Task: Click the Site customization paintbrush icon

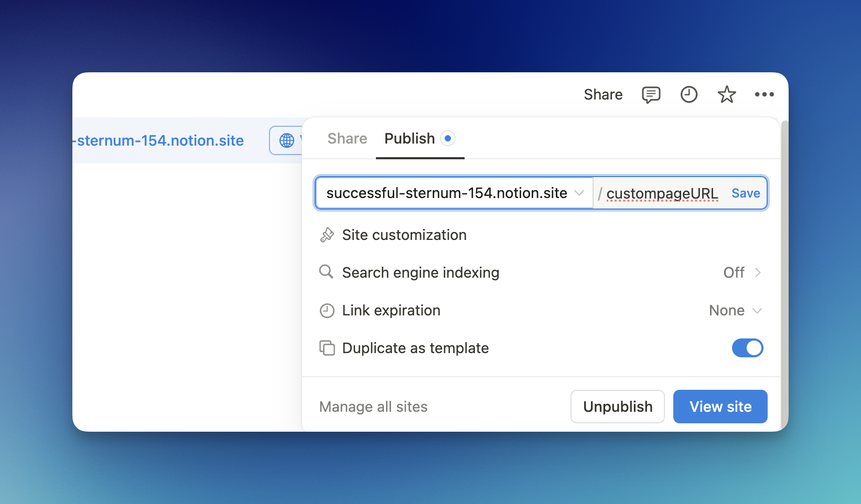Action: point(327,235)
